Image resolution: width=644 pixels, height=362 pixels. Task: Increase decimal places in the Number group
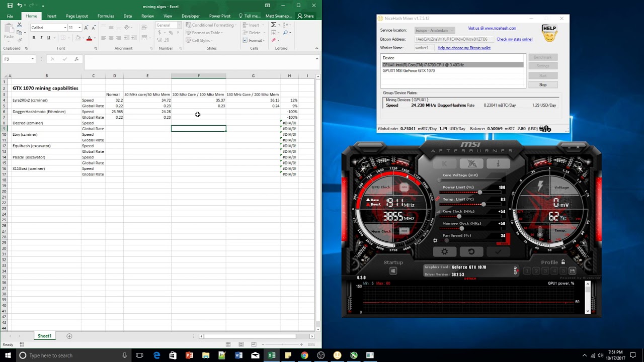(159, 40)
